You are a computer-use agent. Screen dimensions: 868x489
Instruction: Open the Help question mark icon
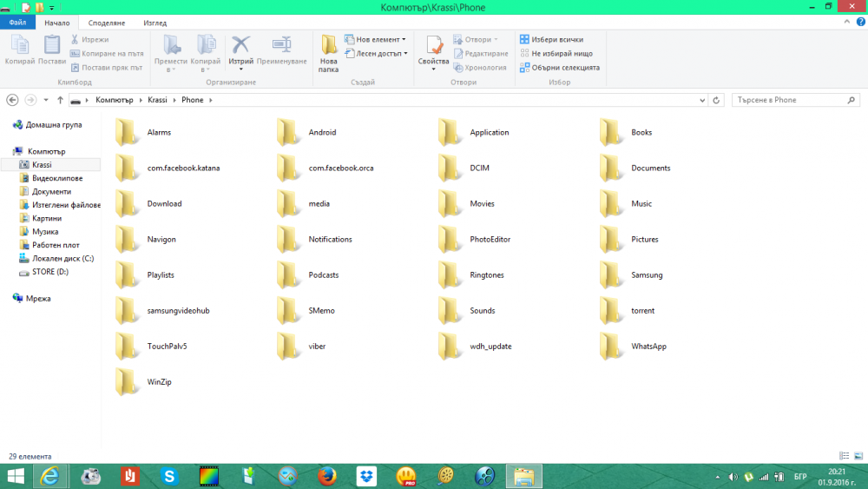pos(861,23)
